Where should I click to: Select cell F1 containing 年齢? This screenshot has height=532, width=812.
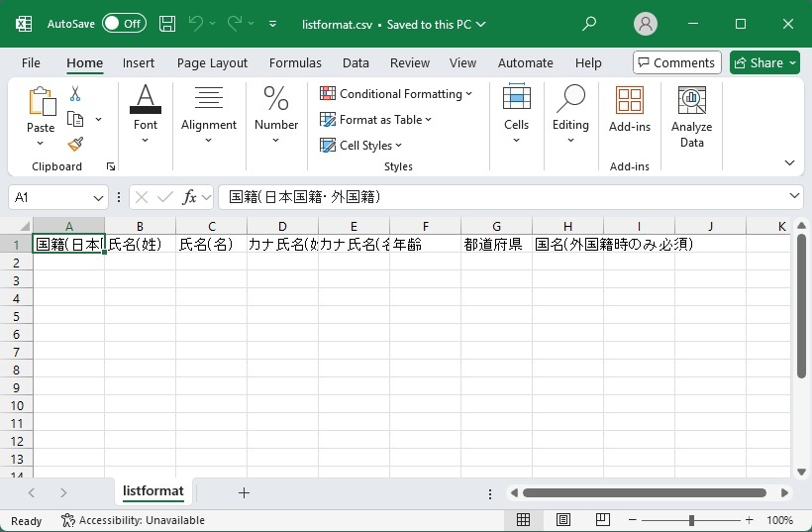(425, 244)
